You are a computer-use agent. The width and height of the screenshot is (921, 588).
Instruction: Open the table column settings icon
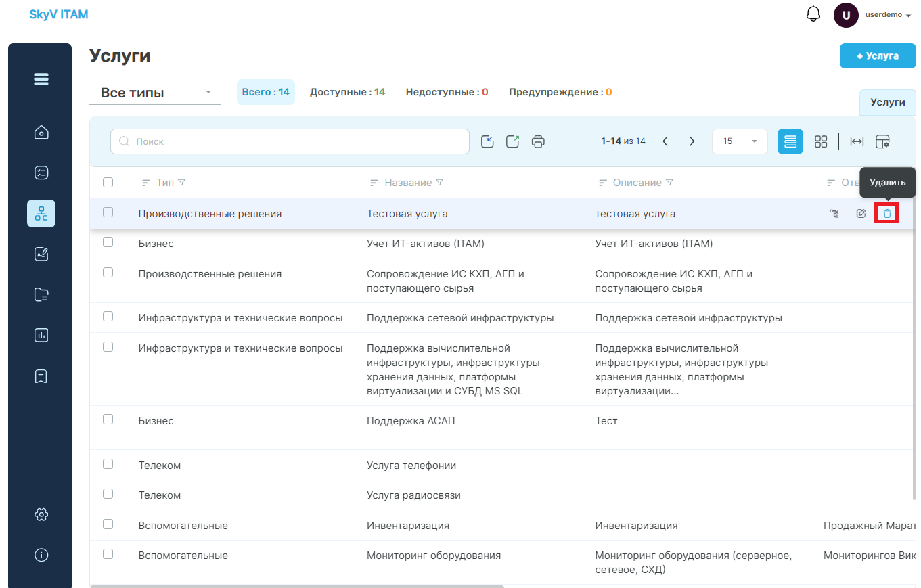coord(882,141)
